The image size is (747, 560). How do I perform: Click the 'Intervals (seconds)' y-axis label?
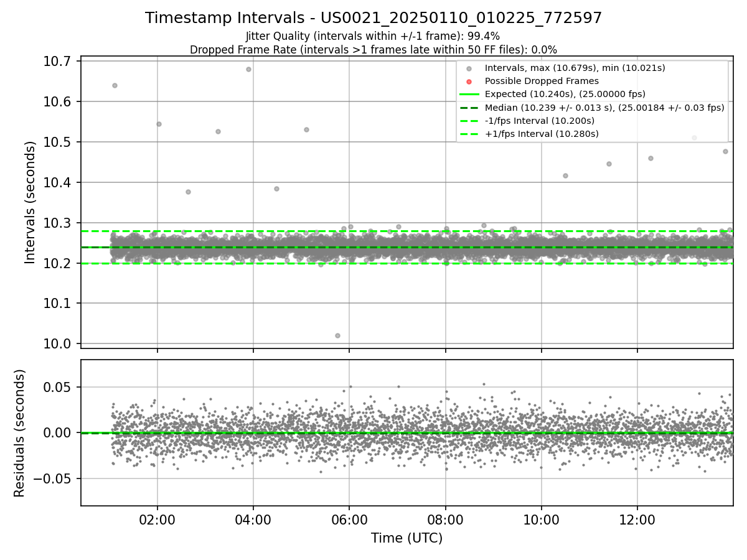pos(31,202)
